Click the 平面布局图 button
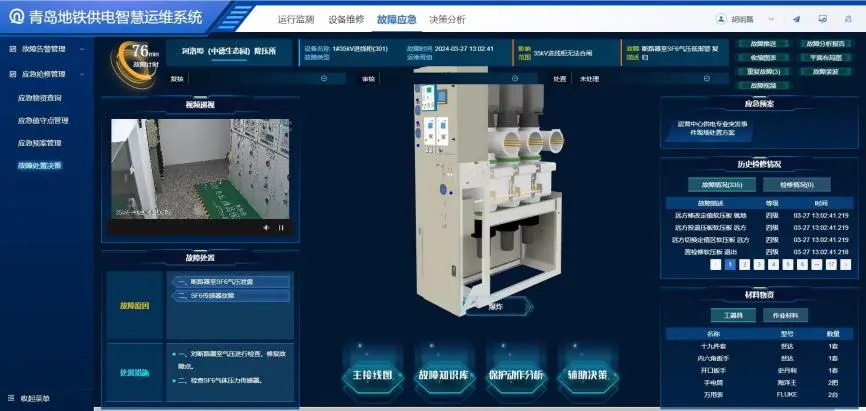Screen dimensions: 866x411 (825, 57)
